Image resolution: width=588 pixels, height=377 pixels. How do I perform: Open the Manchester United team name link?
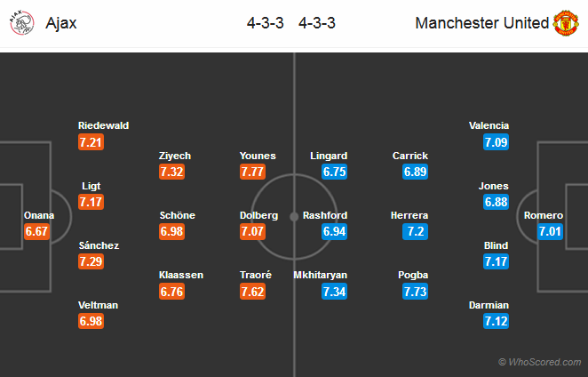(482, 23)
